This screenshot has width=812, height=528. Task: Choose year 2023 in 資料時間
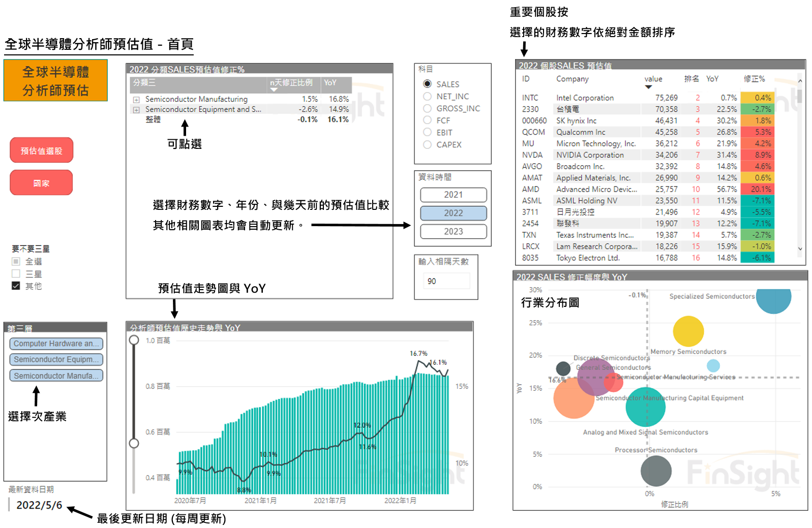[x=453, y=232]
